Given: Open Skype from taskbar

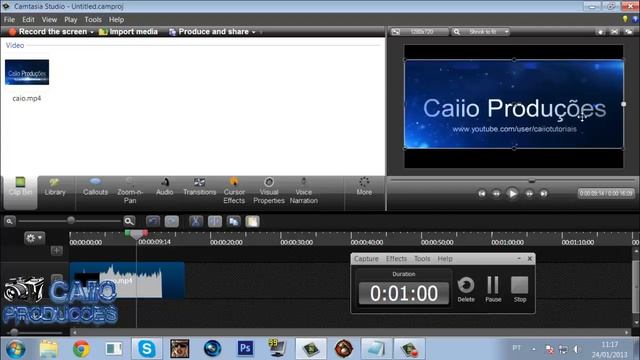Looking at the screenshot, I should [147, 349].
